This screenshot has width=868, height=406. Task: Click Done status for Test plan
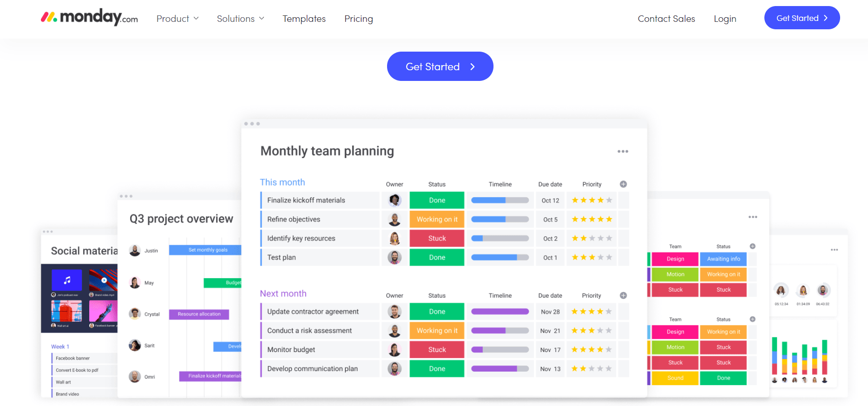point(437,257)
